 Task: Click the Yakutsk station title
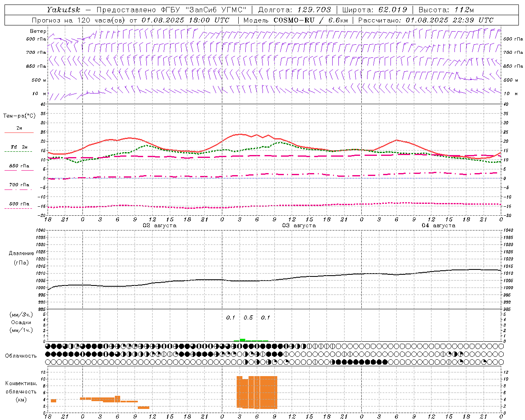63,10
